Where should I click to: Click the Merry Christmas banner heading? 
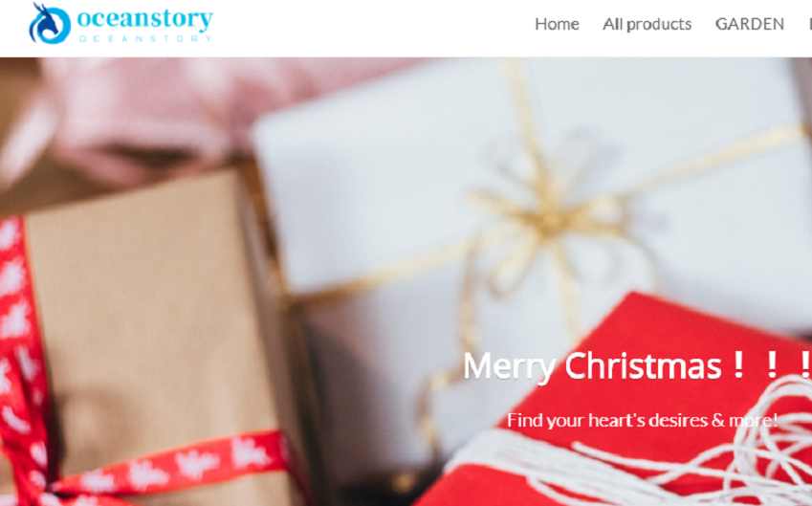[x=592, y=366]
